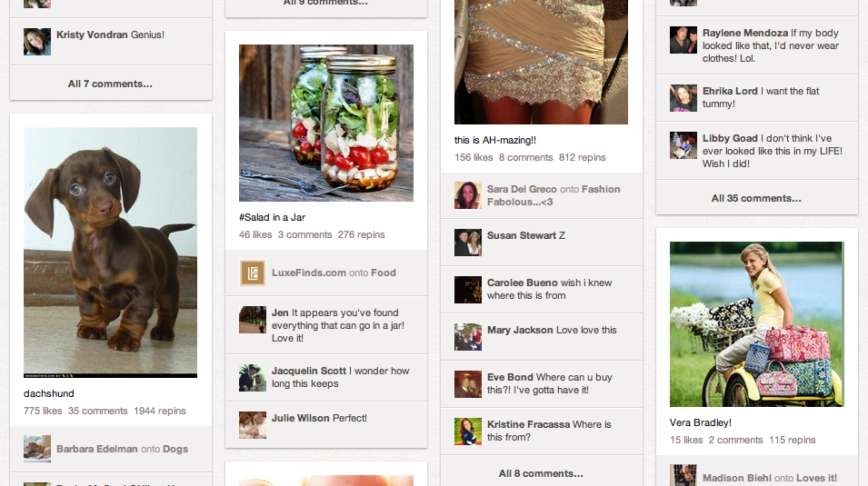This screenshot has width=868, height=486.
Task: Expand All 7 comments link
Action: pos(110,84)
